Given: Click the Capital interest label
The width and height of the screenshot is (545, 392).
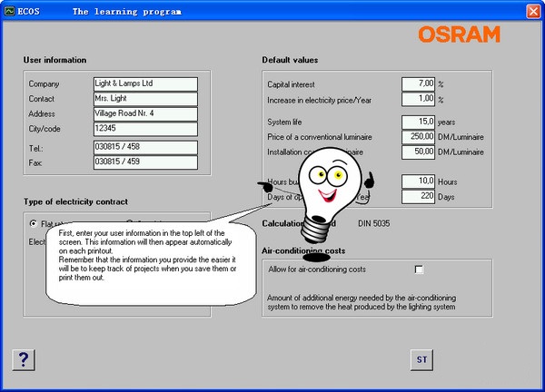Looking at the screenshot, I should (291, 84).
